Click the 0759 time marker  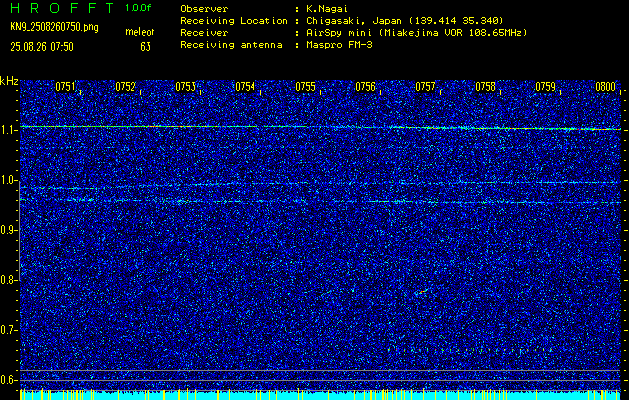546,87
